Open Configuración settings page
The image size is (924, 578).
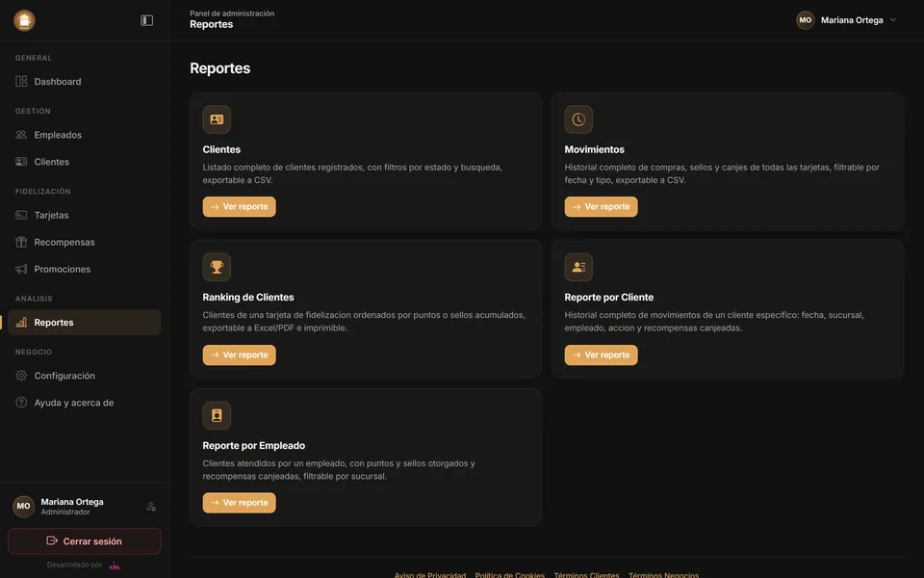(x=85, y=376)
